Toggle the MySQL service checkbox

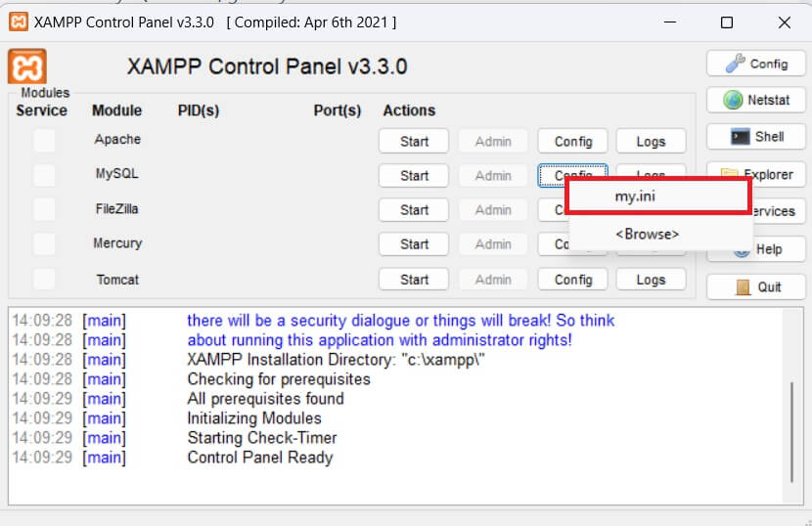(x=45, y=175)
